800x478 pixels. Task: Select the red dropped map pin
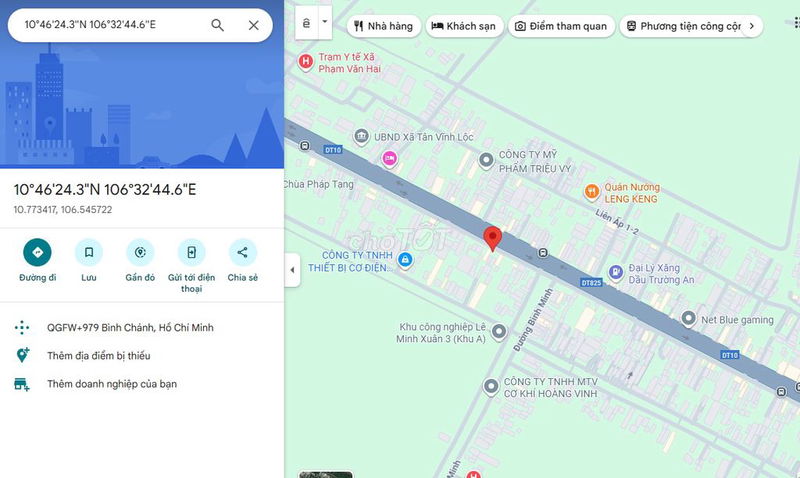pyautogui.click(x=492, y=239)
